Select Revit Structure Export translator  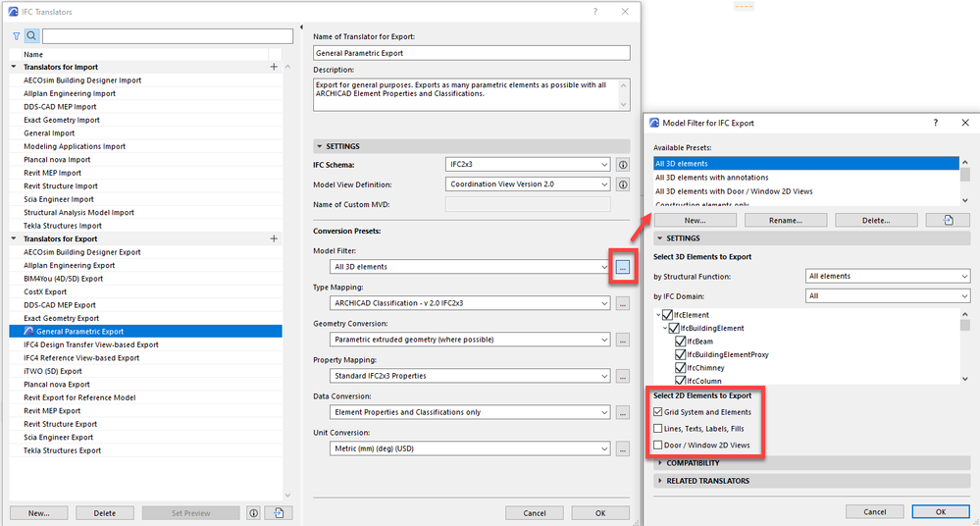(58, 424)
